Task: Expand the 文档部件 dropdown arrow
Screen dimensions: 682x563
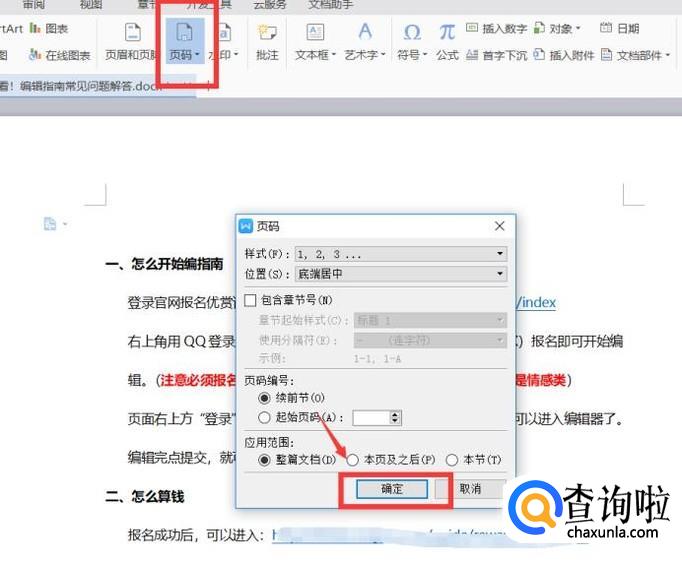Action: coord(668,55)
